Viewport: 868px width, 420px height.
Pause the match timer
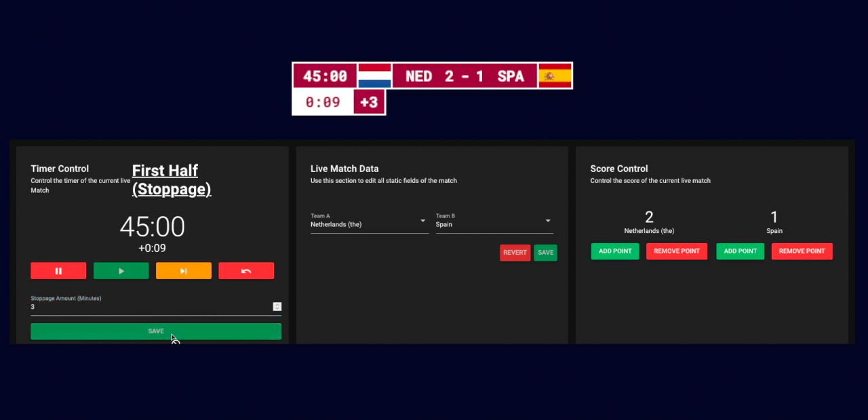coord(58,271)
